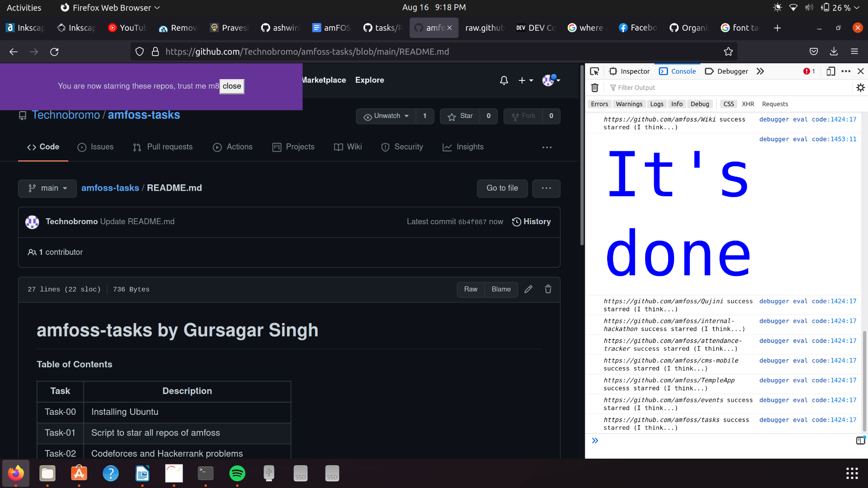Screen dimensions: 868x488
Task: Open the main branch dropdown
Action: 47,188
